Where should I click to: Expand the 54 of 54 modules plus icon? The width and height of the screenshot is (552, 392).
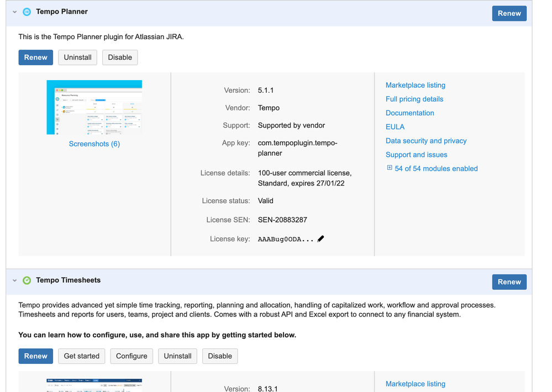tap(390, 168)
